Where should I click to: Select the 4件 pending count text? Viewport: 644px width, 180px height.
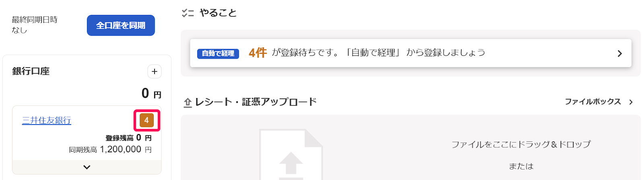click(258, 53)
